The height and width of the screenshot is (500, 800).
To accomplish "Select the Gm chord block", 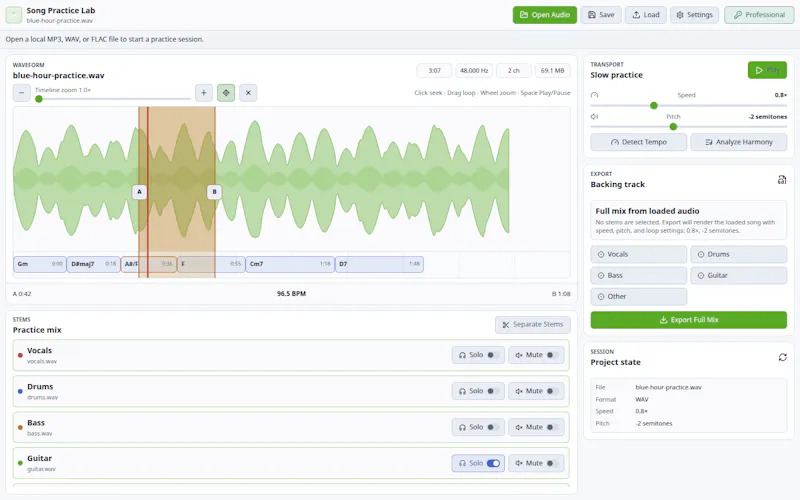I will click(x=40, y=264).
